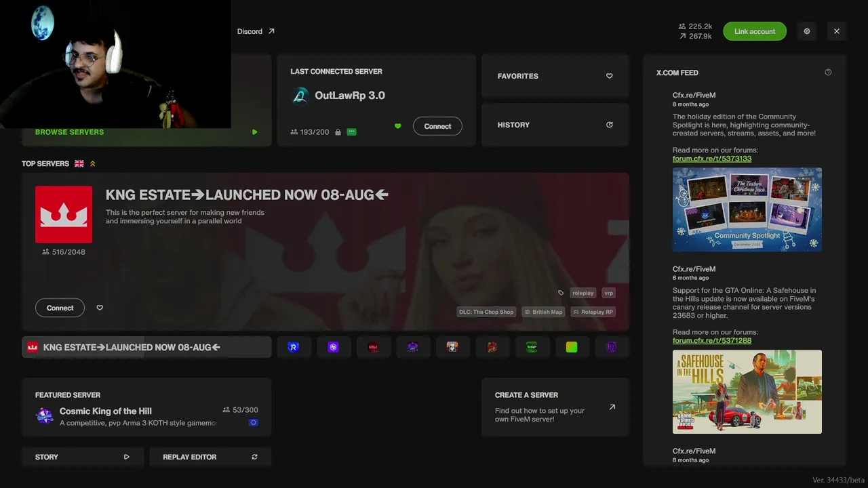This screenshot has height=488, width=868.
Task: Open the Community Spotlight image
Action: (x=747, y=209)
